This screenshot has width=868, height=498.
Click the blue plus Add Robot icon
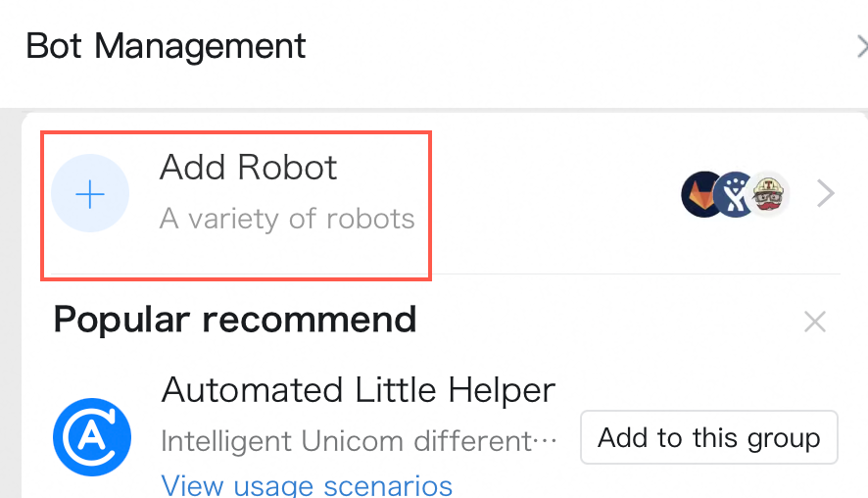pyautogui.click(x=90, y=194)
